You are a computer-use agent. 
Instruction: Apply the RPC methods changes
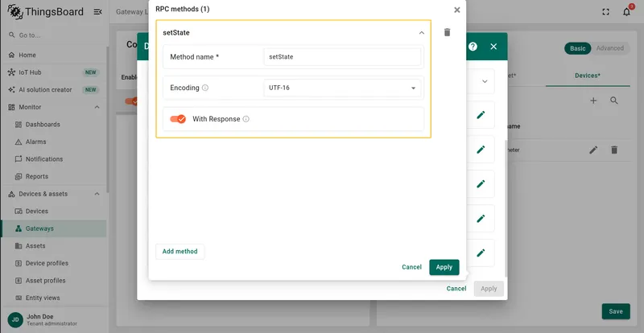pyautogui.click(x=444, y=267)
